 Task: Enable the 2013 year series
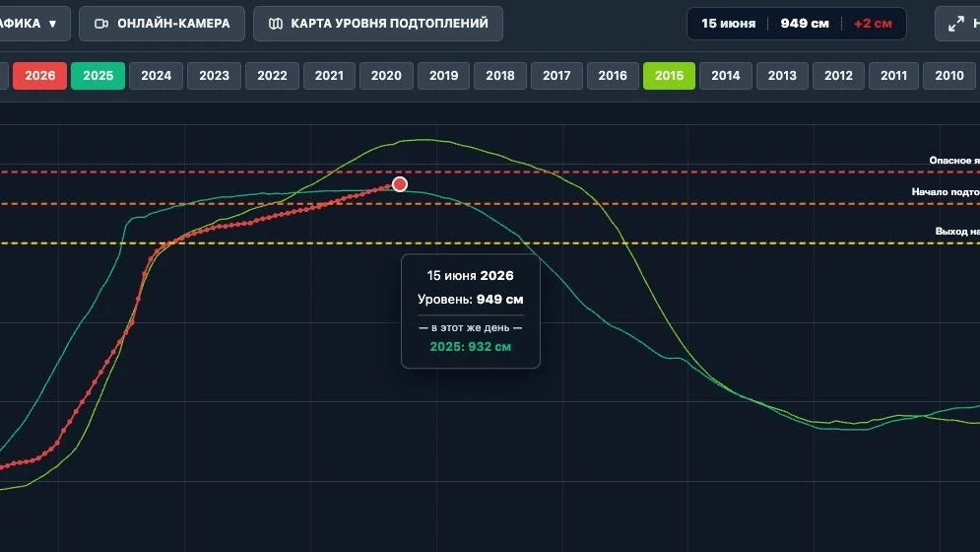tap(782, 76)
